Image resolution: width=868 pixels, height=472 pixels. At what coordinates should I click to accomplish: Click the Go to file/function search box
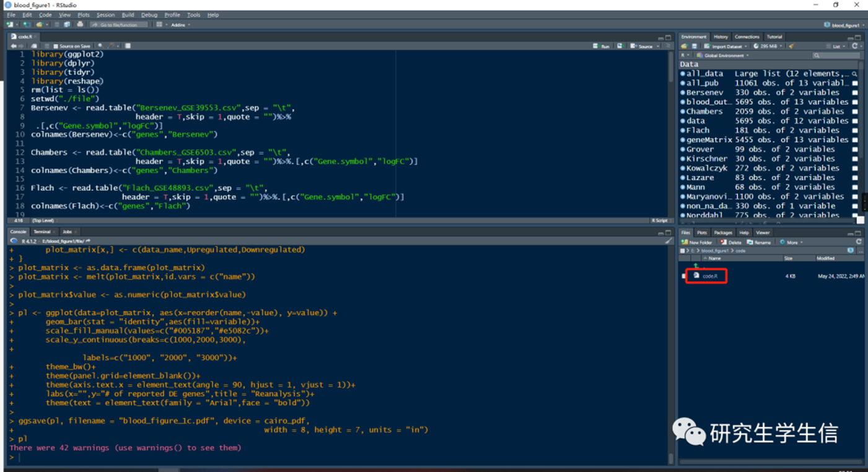click(x=120, y=25)
